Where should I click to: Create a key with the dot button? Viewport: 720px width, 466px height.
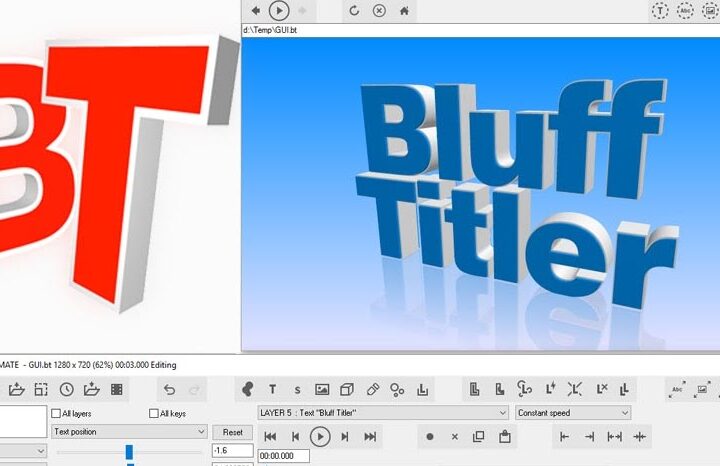pos(430,437)
